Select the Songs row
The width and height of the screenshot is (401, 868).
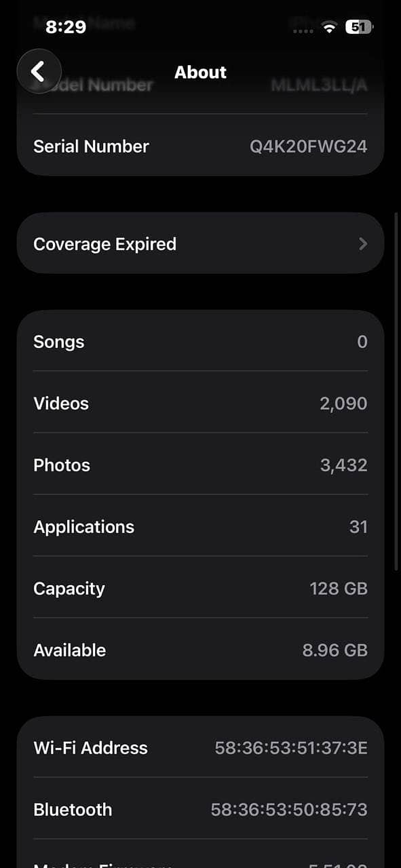[200, 341]
